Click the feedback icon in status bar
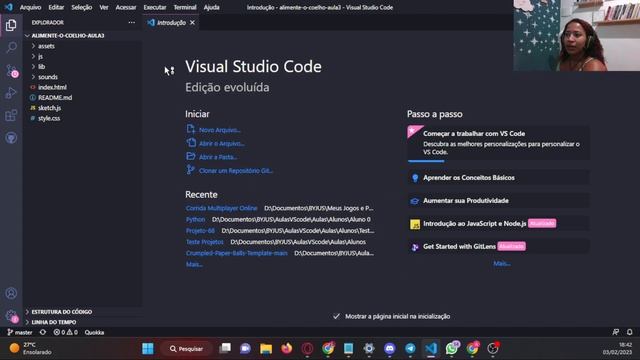640x360 pixels. 616,332
